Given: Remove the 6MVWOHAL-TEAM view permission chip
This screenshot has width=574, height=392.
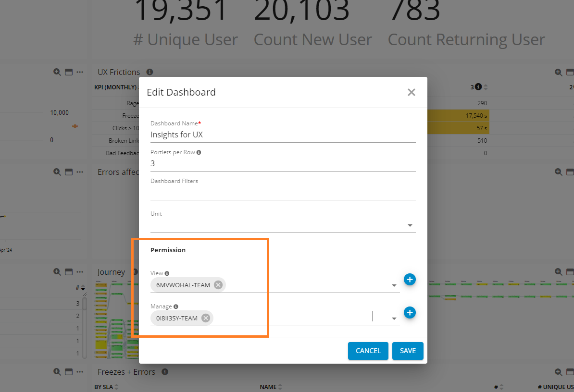Looking at the screenshot, I should (x=218, y=284).
